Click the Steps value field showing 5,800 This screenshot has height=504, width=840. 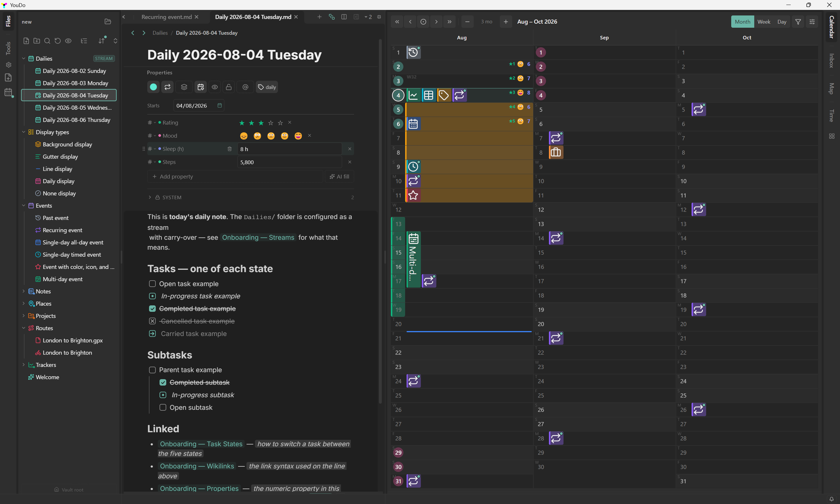[289, 162]
